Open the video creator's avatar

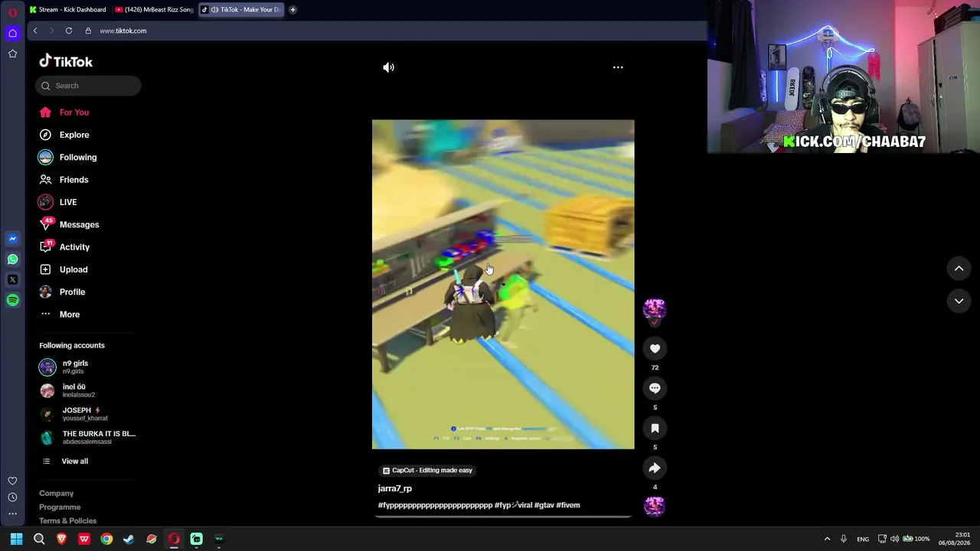pos(655,309)
